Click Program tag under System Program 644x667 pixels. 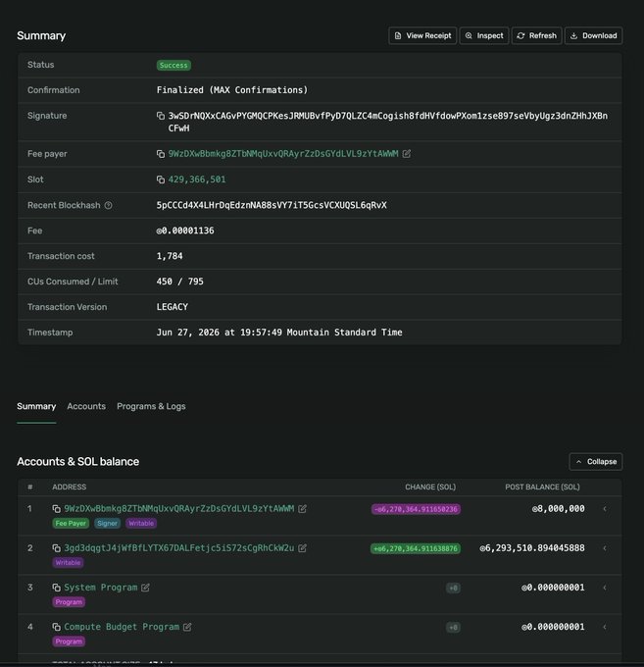click(x=69, y=602)
